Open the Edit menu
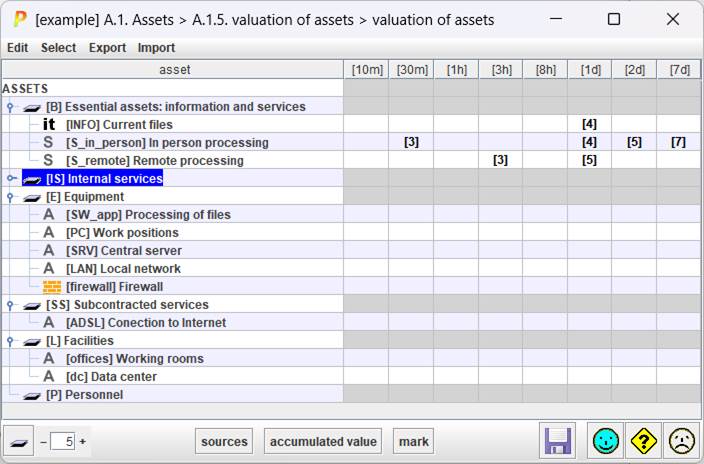Screen dimensions: 704x464 [18, 48]
